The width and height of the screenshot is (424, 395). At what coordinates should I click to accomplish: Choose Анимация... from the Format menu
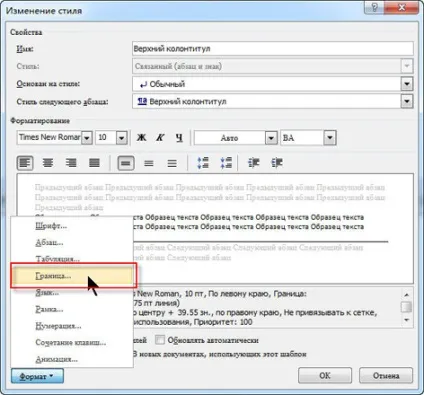[x=72, y=359]
